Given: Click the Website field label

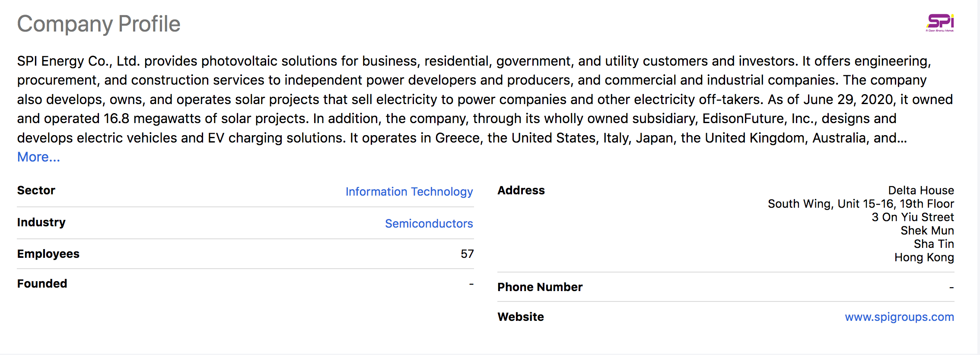Looking at the screenshot, I should [x=521, y=317].
